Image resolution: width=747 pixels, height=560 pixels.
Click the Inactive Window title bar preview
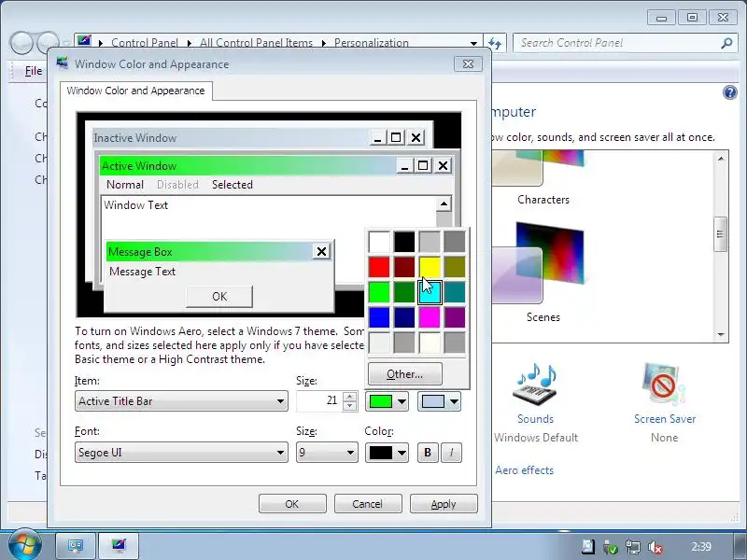coord(231,137)
